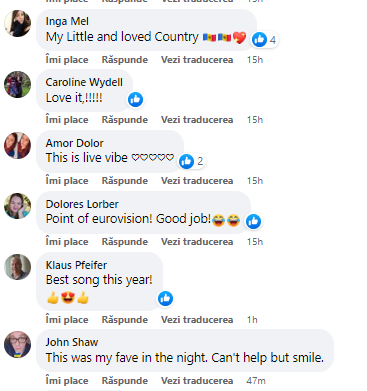Open the John Shaw name link
367x391 pixels.
pos(72,342)
